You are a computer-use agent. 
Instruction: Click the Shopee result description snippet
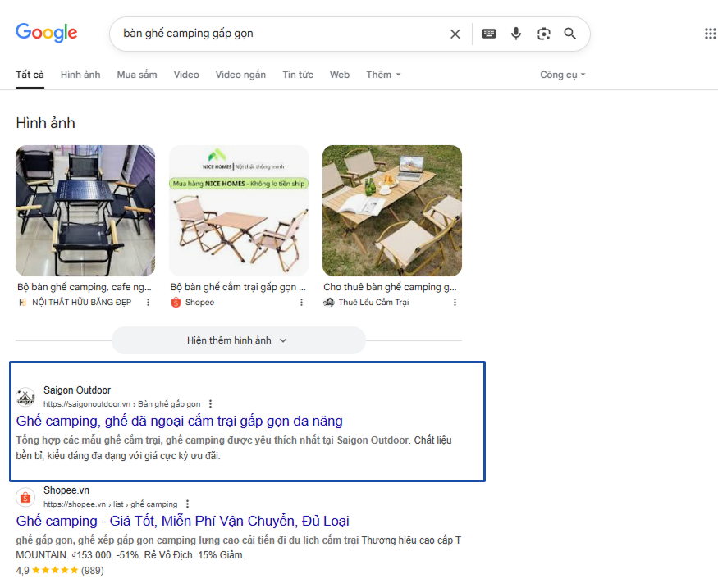point(239,548)
